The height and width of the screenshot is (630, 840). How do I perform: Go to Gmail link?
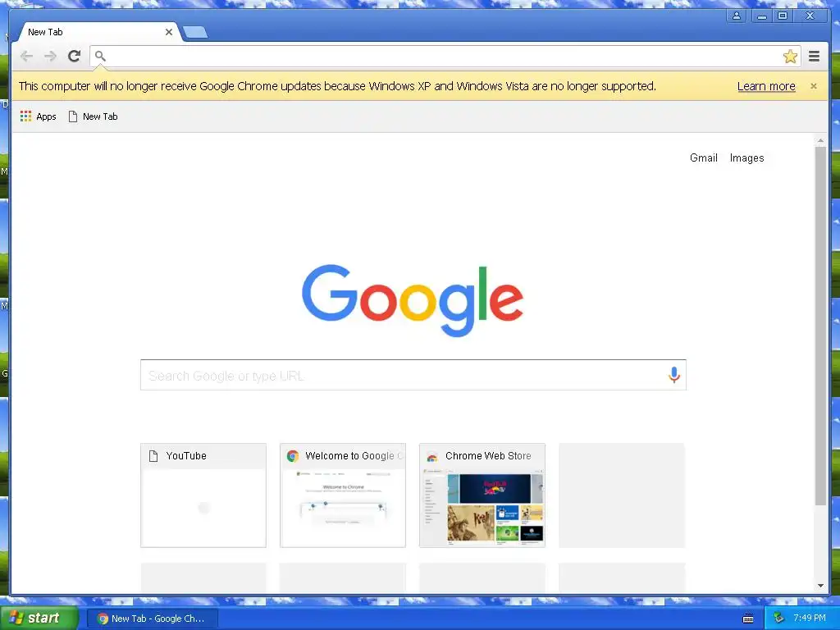[x=703, y=157]
